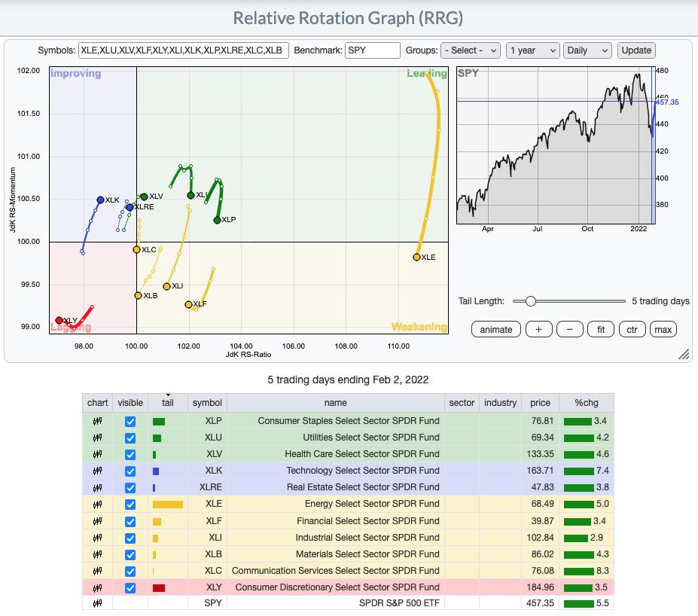Open the chart icon for XLC row
Image resolution: width=698 pixels, height=616 pixels.
tap(97, 571)
